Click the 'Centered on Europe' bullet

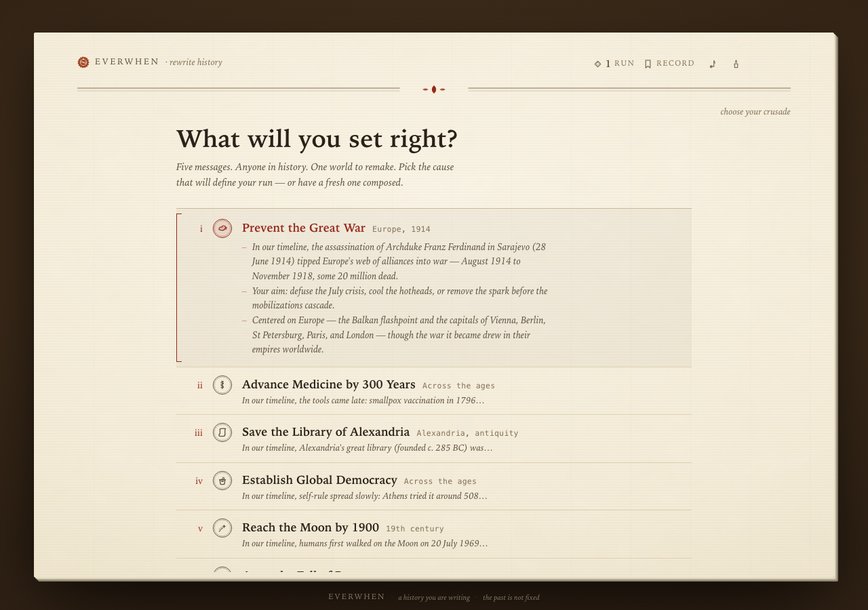399,335
